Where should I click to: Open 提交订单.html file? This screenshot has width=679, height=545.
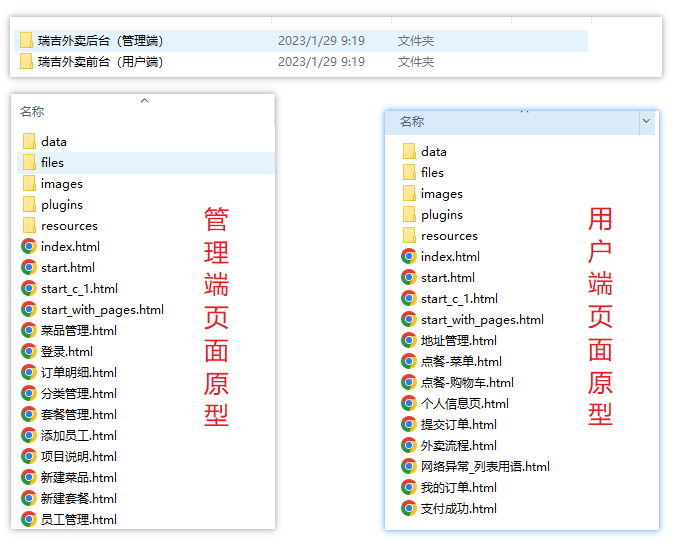click(458, 425)
